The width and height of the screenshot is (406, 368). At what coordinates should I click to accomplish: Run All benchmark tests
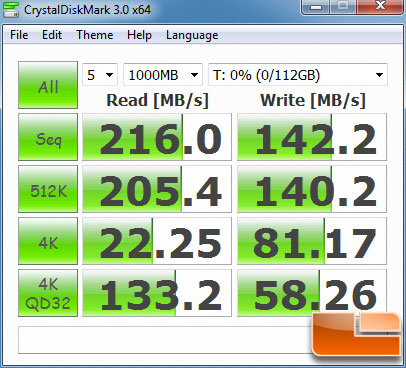pyautogui.click(x=48, y=85)
